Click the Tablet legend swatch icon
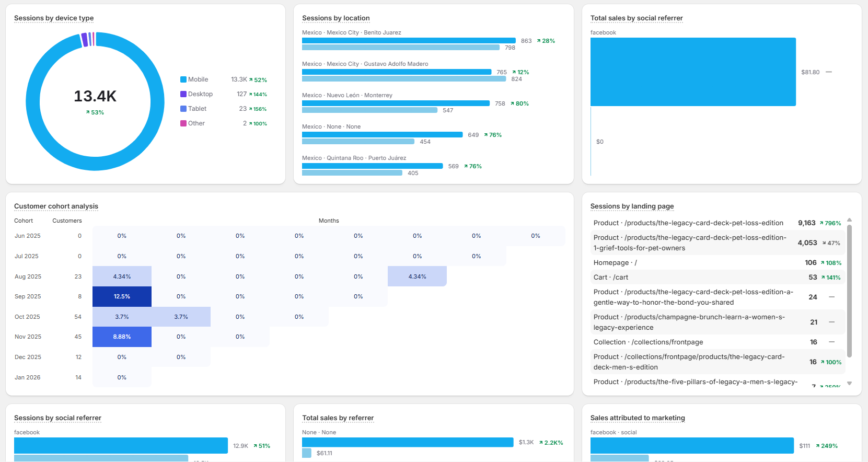 pyautogui.click(x=183, y=109)
